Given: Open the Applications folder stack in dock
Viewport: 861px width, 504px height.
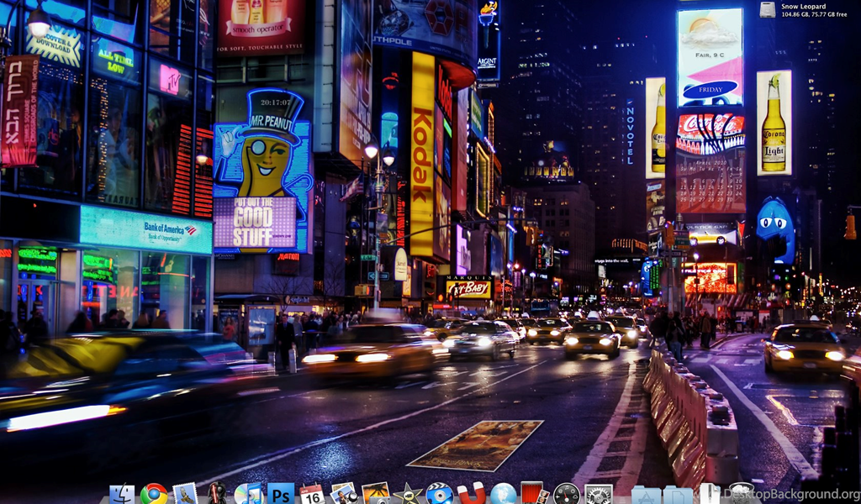Looking at the screenshot, I should [646, 495].
